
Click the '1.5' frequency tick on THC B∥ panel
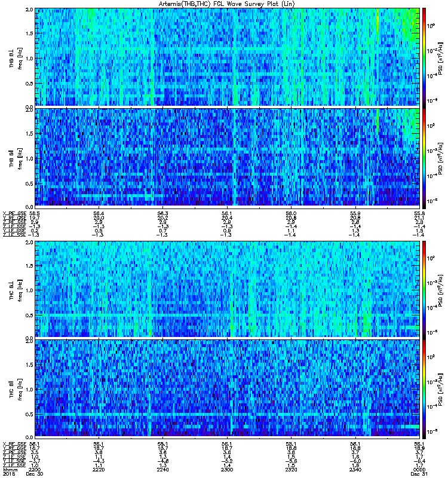29,365
